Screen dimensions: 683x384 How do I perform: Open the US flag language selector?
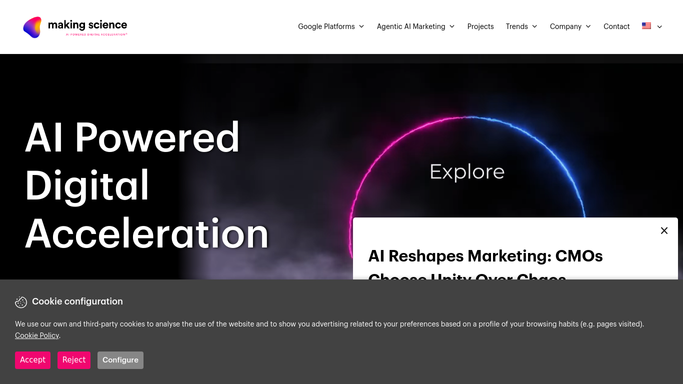pos(646,26)
